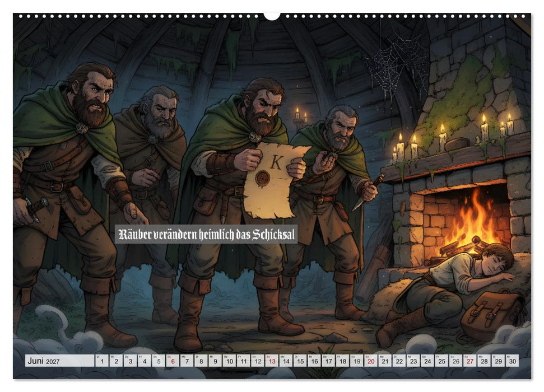544x392 pixels.
Task: Select red Sunday 13 in calendar strip
Action: coord(272,361)
